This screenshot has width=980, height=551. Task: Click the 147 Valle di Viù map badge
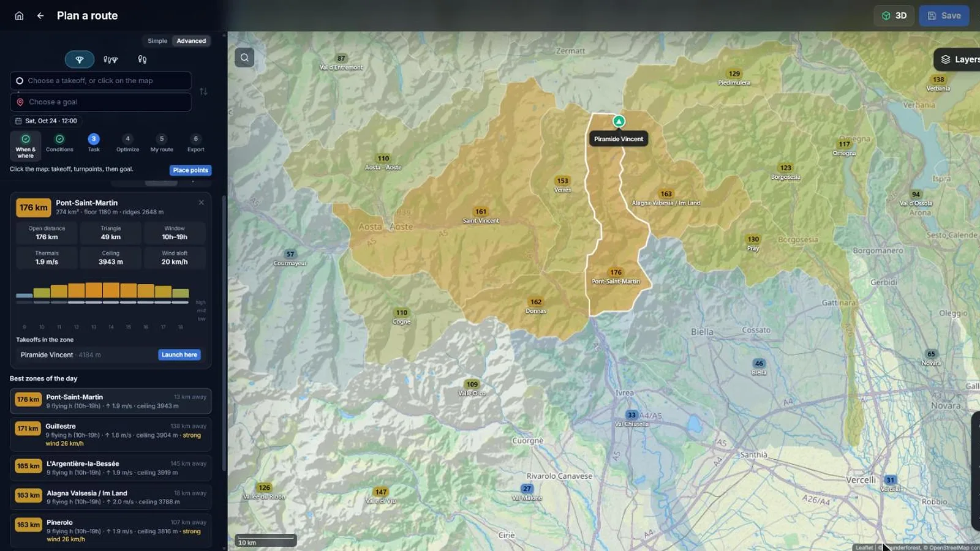pos(381,492)
